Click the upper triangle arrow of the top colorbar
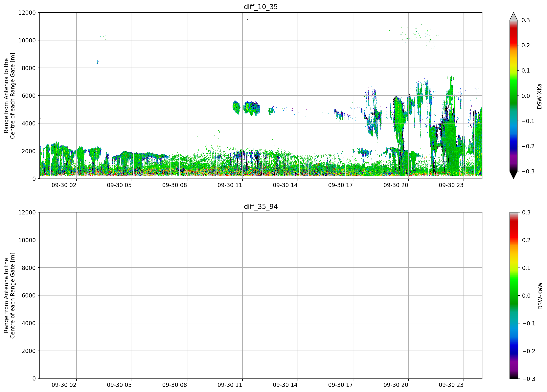This screenshot has height=392, width=547. tap(513, 16)
